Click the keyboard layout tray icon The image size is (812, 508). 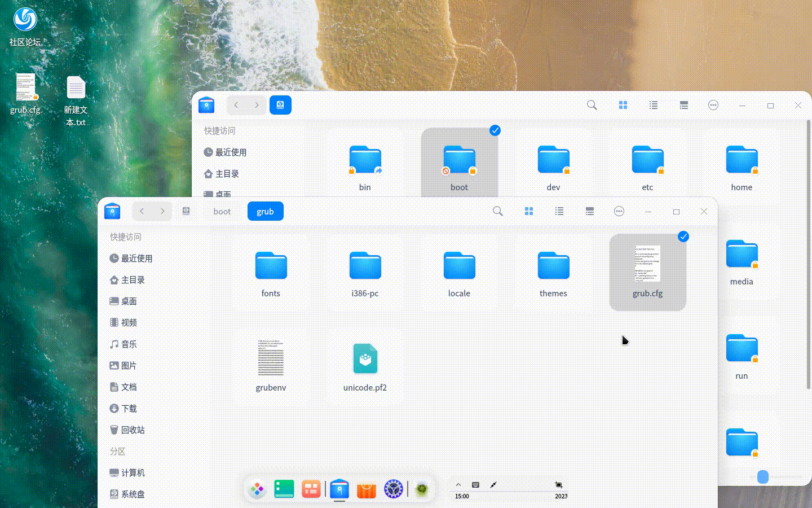475,484
